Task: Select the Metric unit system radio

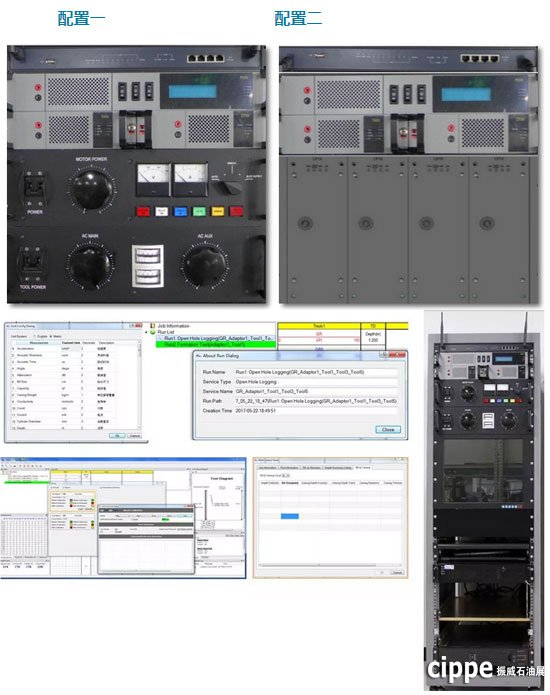Action: (x=51, y=336)
